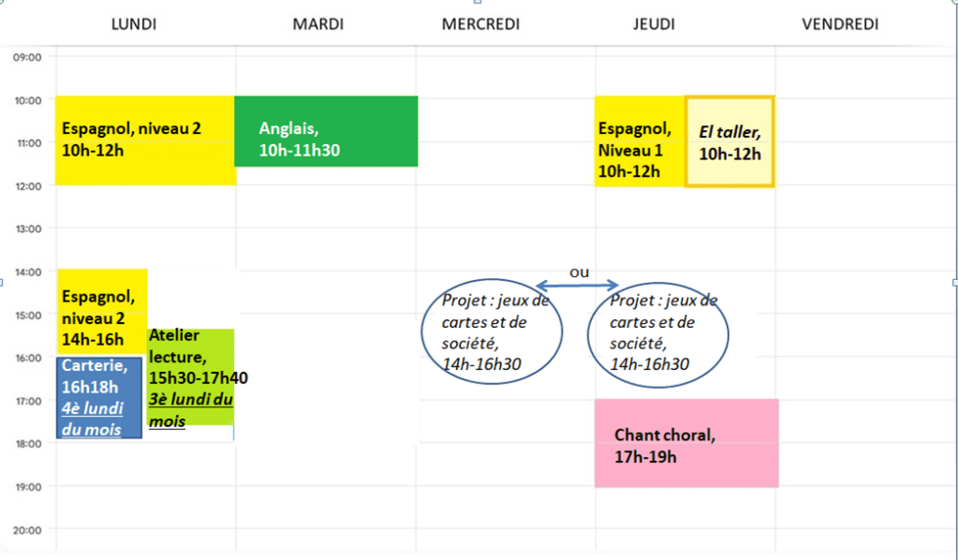Image resolution: width=958 pixels, height=560 pixels.
Task: Click the El taller 10h-12h box
Action: [730, 141]
